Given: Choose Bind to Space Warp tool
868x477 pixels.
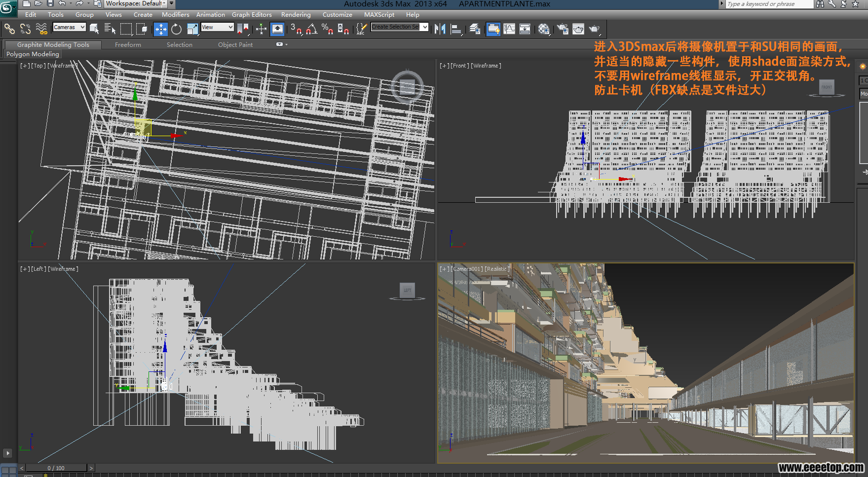Looking at the screenshot, I should [x=41, y=29].
